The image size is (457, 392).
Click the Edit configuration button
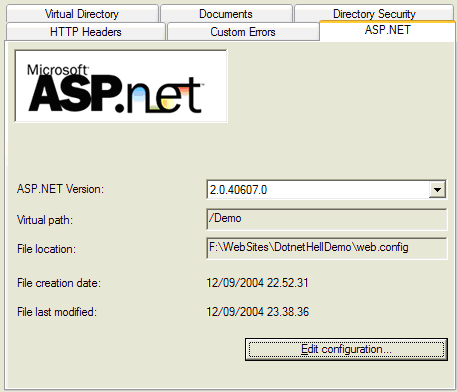346,349
